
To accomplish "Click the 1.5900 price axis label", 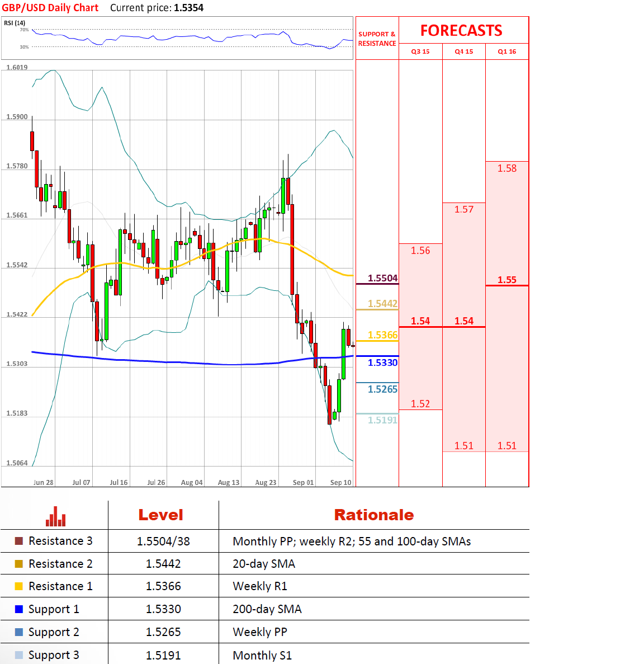I will [x=17, y=116].
